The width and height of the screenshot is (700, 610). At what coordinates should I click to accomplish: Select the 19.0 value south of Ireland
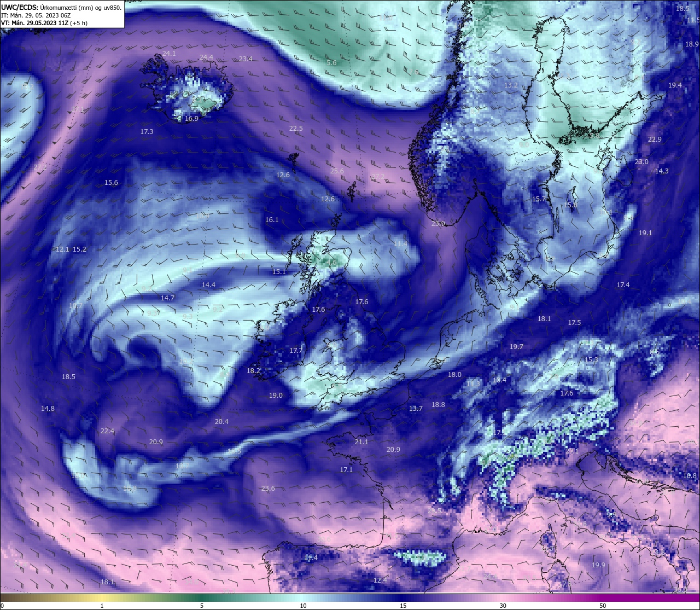click(x=276, y=396)
